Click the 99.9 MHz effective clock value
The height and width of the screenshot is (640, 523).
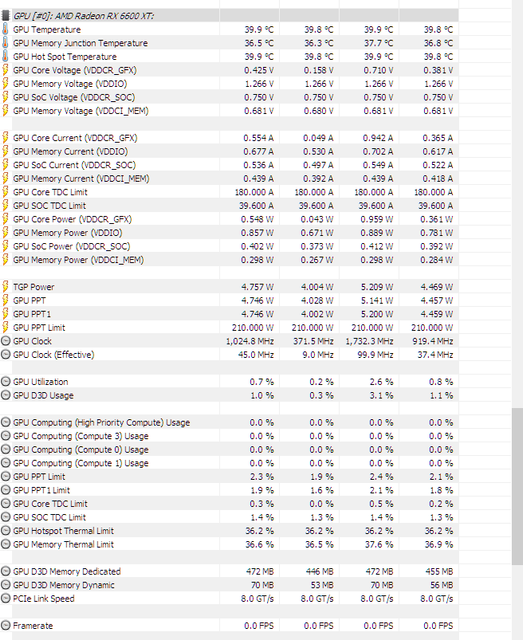pyautogui.click(x=376, y=354)
